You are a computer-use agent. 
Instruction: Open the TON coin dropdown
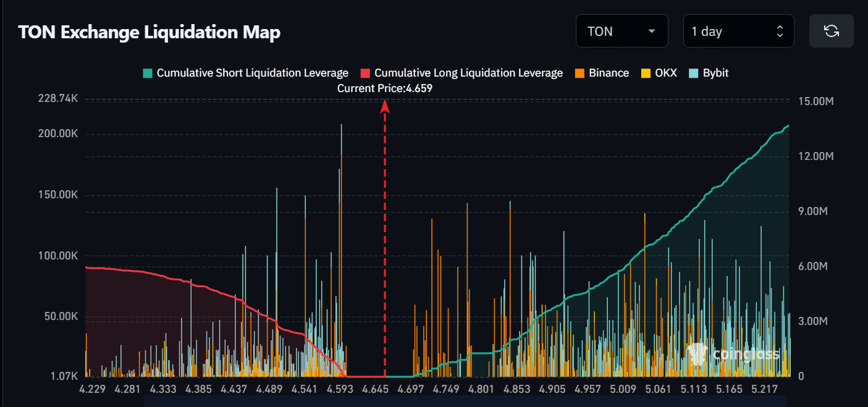622,31
